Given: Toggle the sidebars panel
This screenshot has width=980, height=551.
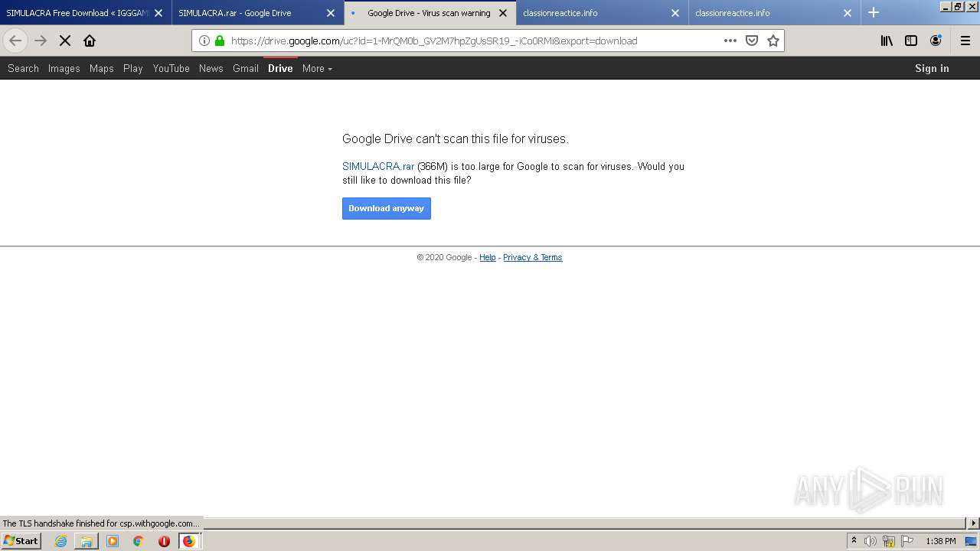Looking at the screenshot, I should tap(911, 41).
